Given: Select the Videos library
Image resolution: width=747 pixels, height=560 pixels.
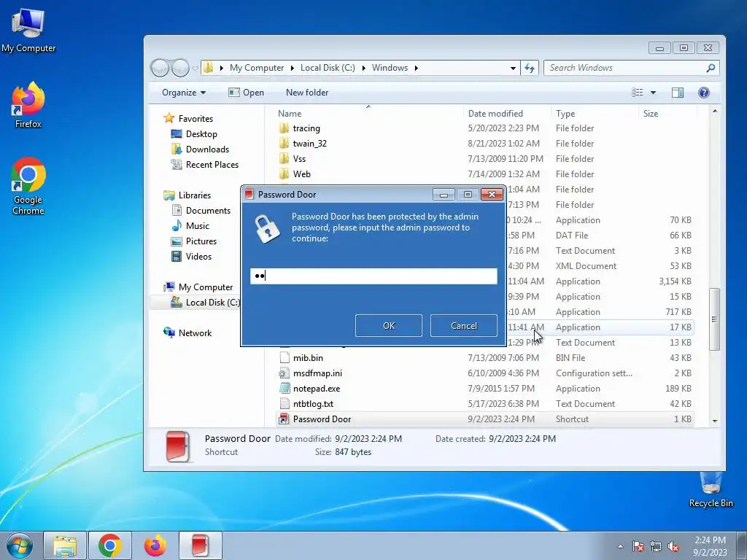Looking at the screenshot, I should pyautogui.click(x=191, y=256).
